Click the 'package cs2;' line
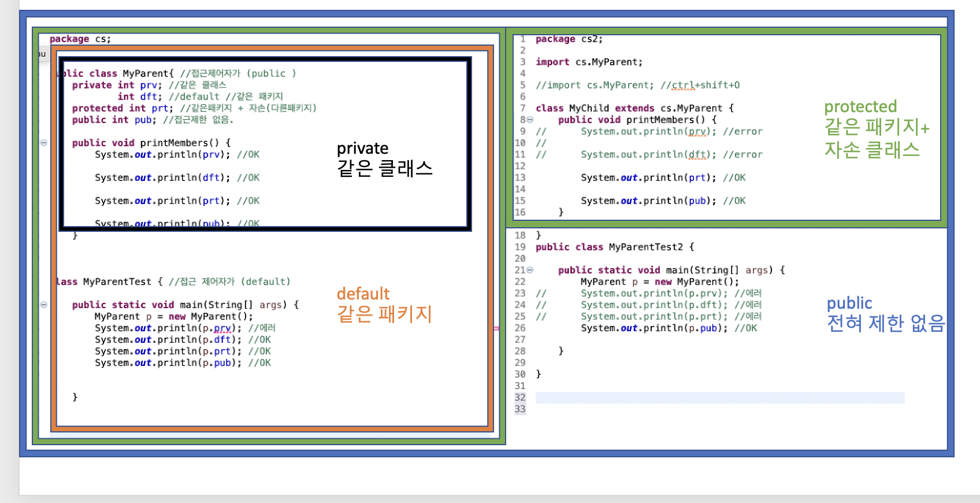This screenshot has width=980, height=503. click(x=569, y=39)
